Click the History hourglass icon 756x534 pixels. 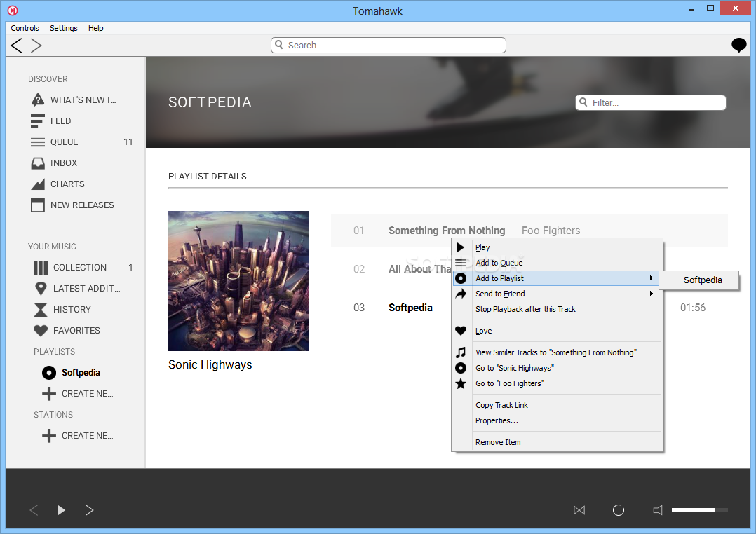click(41, 310)
